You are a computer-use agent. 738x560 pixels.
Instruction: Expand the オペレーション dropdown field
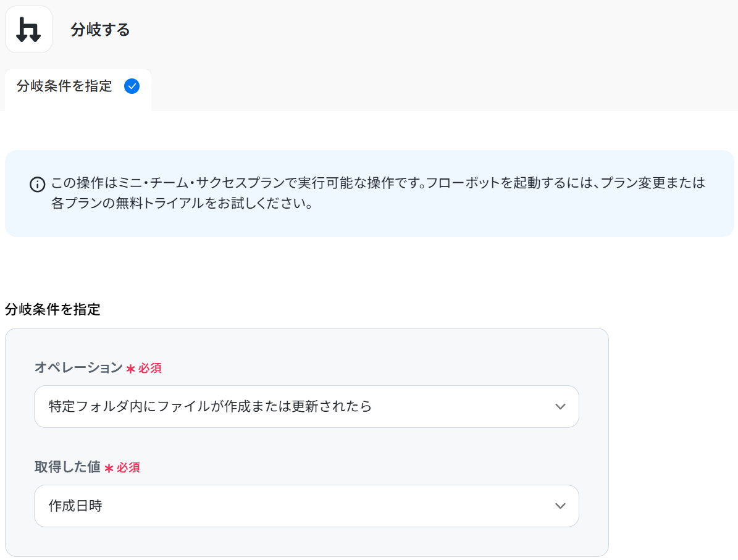(306, 407)
